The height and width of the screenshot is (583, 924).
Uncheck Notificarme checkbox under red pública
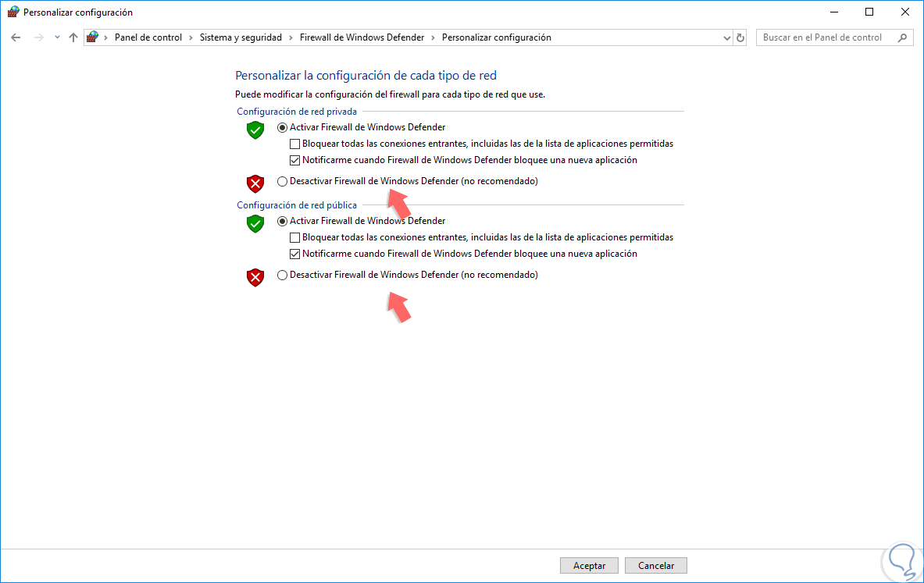pyautogui.click(x=294, y=254)
